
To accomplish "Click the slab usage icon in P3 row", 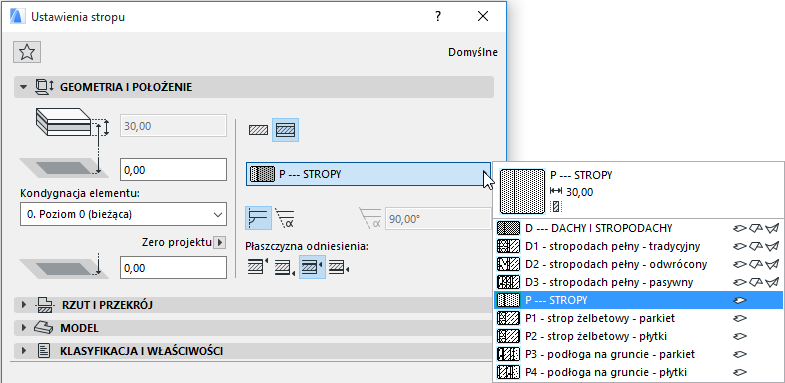I will [739, 354].
